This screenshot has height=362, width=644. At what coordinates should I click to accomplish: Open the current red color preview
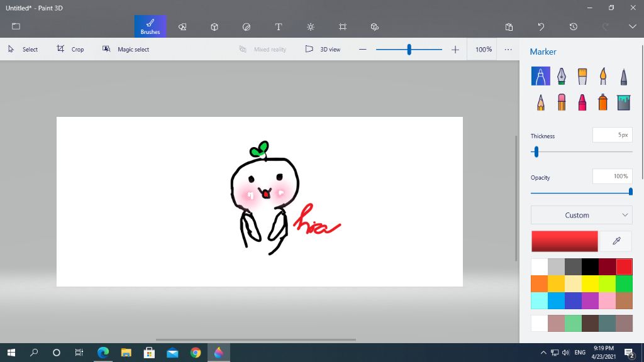(x=564, y=241)
